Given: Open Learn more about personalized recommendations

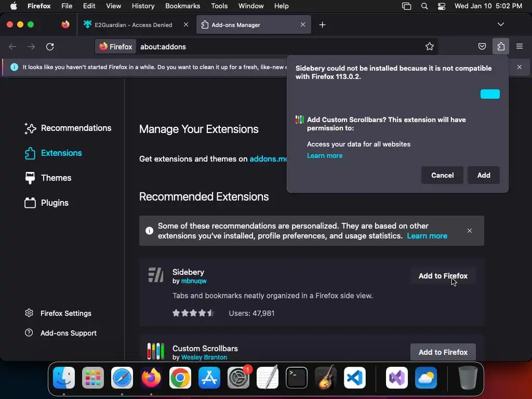Looking at the screenshot, I should (427, 236).
